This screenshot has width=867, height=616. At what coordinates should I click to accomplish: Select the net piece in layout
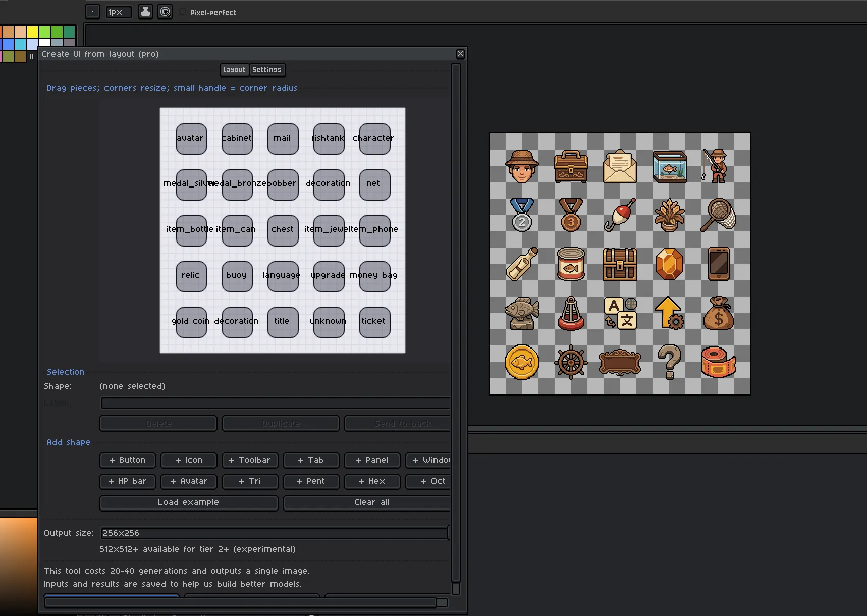click(x=374, y=184)
